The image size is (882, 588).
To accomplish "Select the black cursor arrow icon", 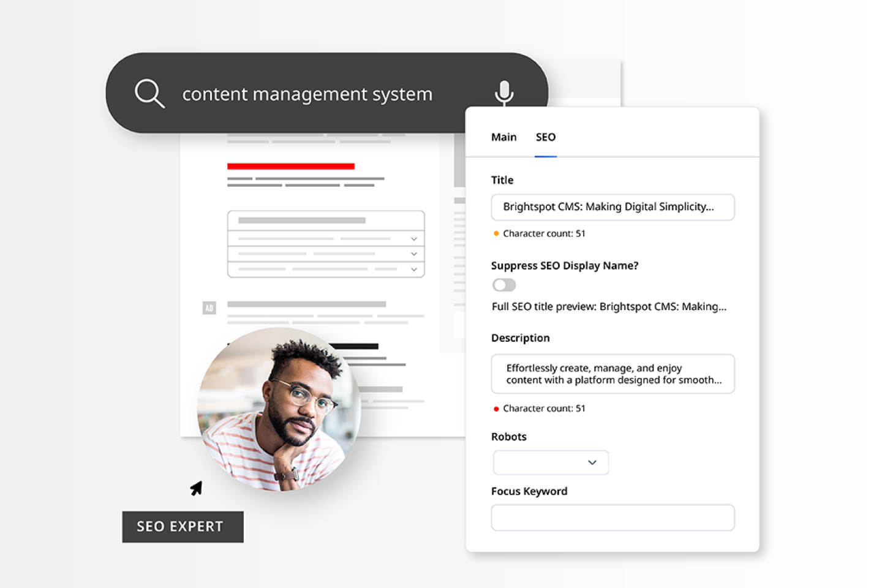I will point(197,488).
